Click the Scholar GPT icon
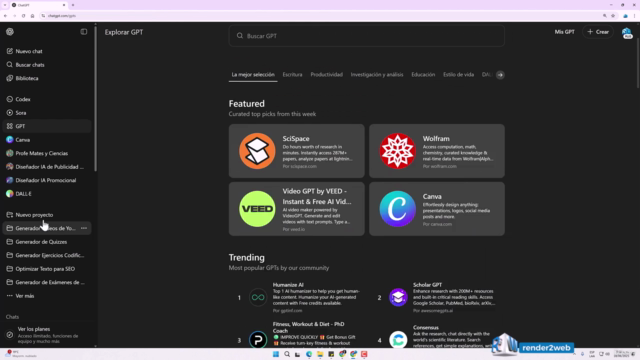This screenshot has width=640, height=360. click(398, 298)
